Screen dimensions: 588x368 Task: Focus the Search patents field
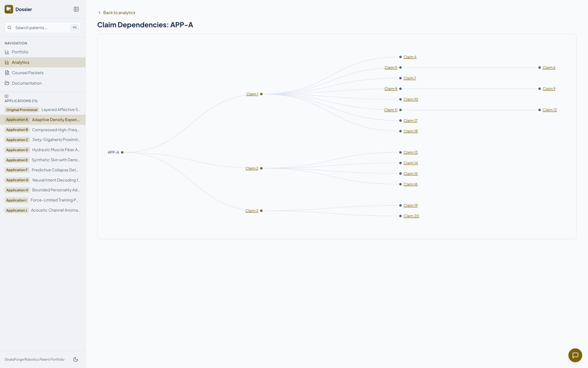tap(43, 28)
